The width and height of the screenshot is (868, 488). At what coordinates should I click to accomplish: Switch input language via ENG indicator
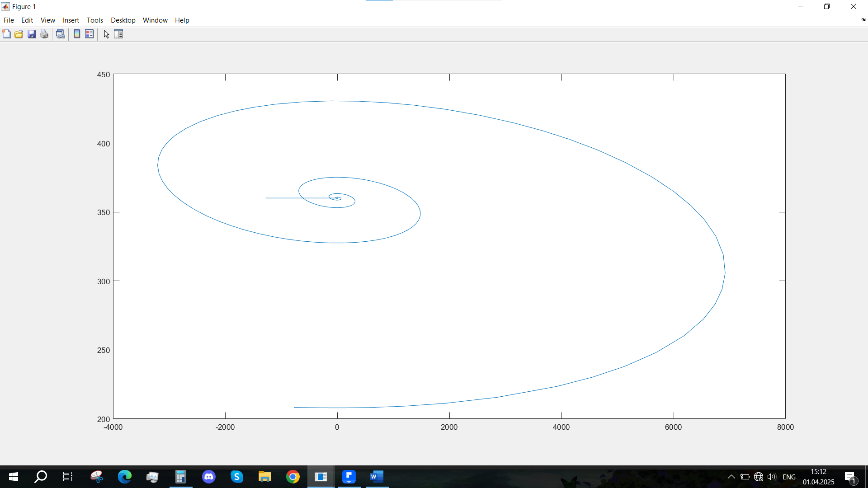click(x=789, y=477)
